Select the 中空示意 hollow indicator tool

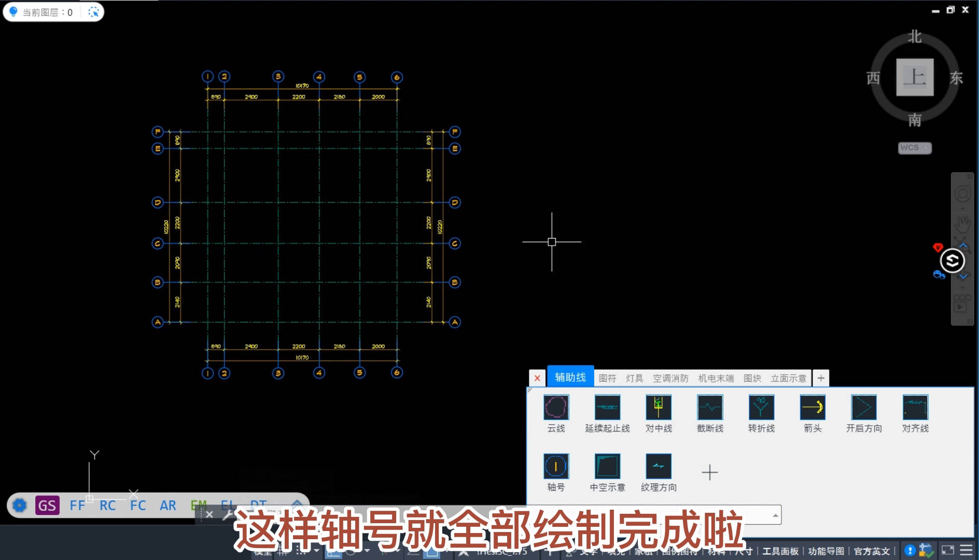(607, 466)
